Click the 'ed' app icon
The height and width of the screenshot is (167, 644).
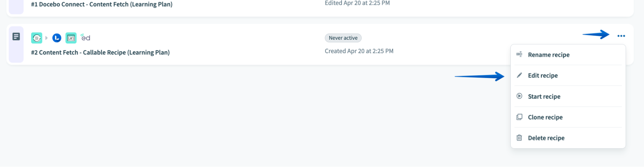point(85,38)
